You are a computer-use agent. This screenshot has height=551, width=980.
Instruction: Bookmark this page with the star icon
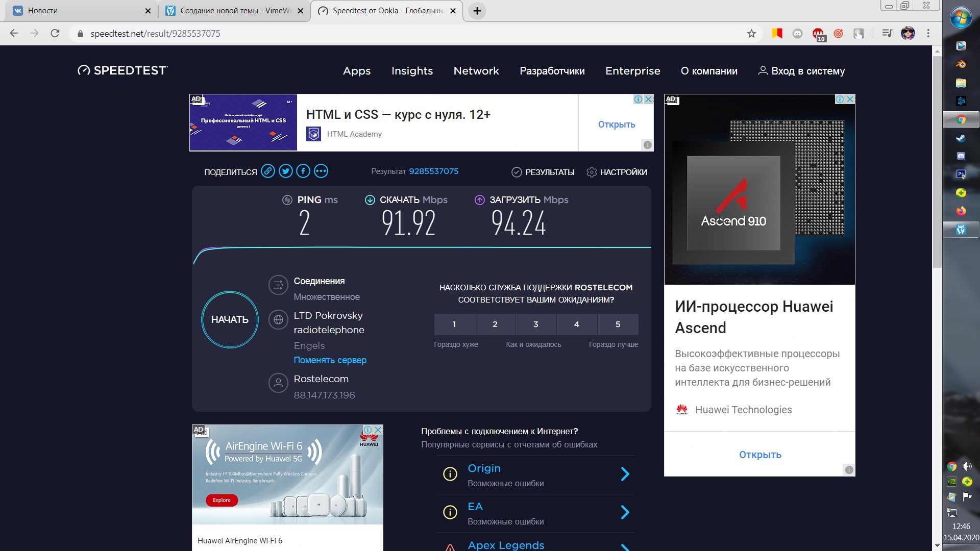(x=751, y=34)
